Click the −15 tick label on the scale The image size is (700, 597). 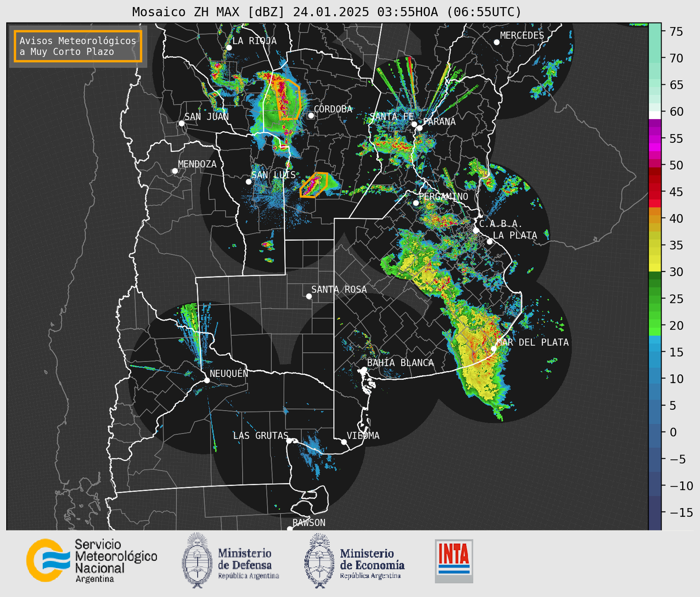681,512
